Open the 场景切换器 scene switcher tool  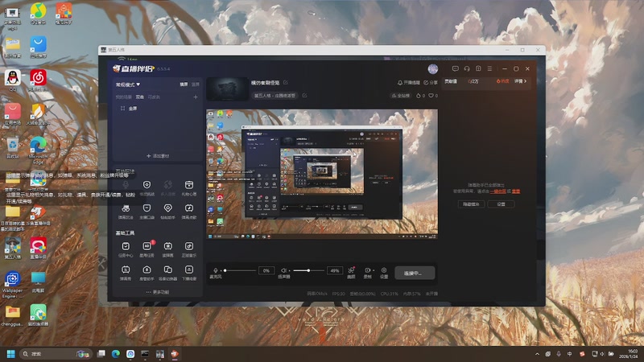168,272
